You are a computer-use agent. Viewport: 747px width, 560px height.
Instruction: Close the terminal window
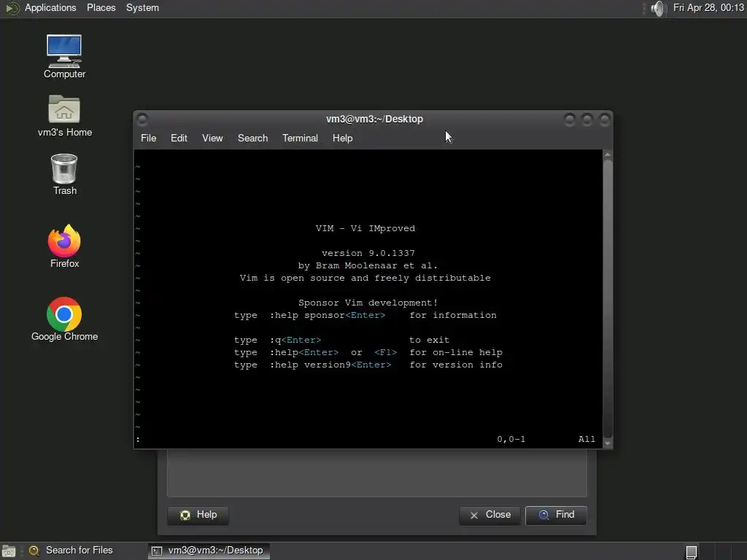tap(604, 119)
